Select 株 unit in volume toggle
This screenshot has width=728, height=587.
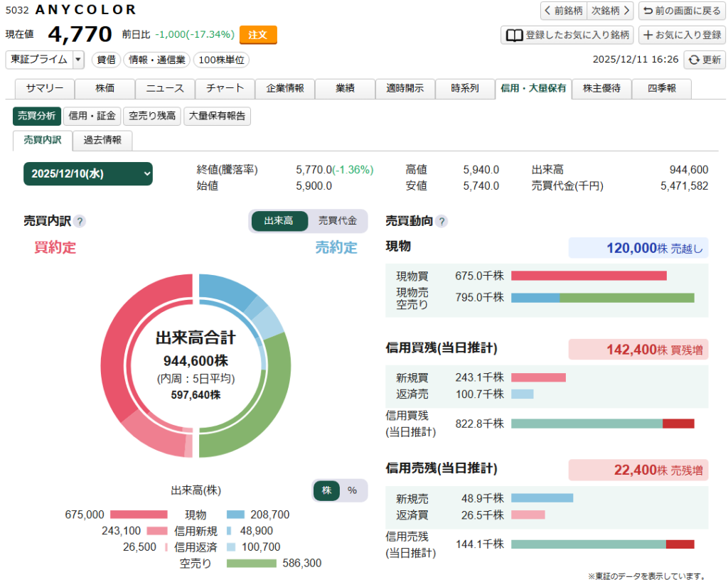pos(327,490)
